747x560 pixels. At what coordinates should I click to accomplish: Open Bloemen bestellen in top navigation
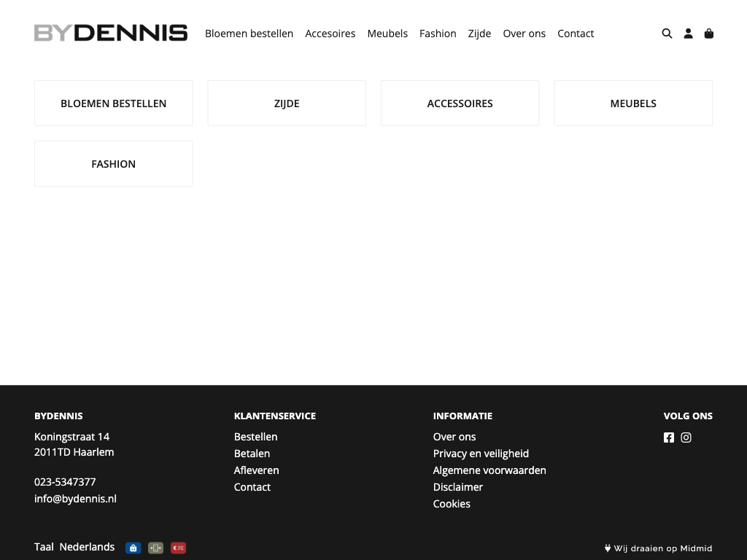point(249,34)
